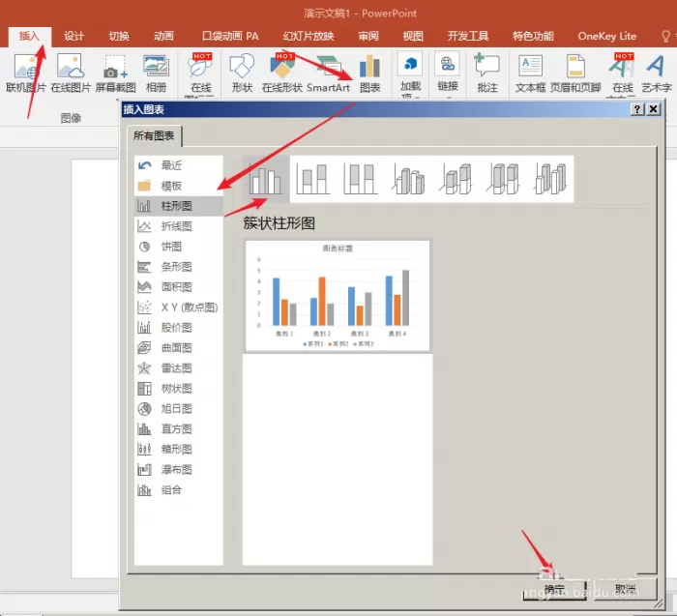Click the 图表 chart icon in ribbon
Viewport: 677px width, 616px height.
(370, 73)
